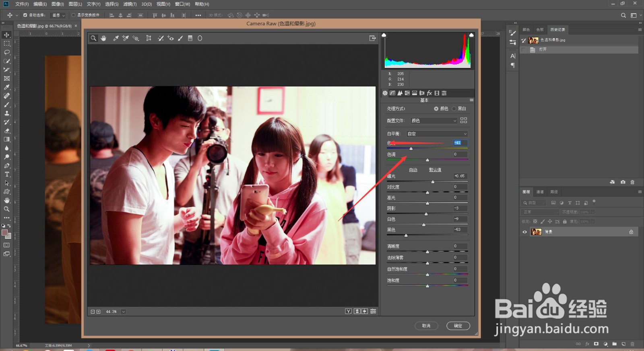Image resolution: width=644 pixels, height=351 pixels.
Task: Click the 确定 button in Camera Raw
Action: pyautogui.click(x=458, y=326)
